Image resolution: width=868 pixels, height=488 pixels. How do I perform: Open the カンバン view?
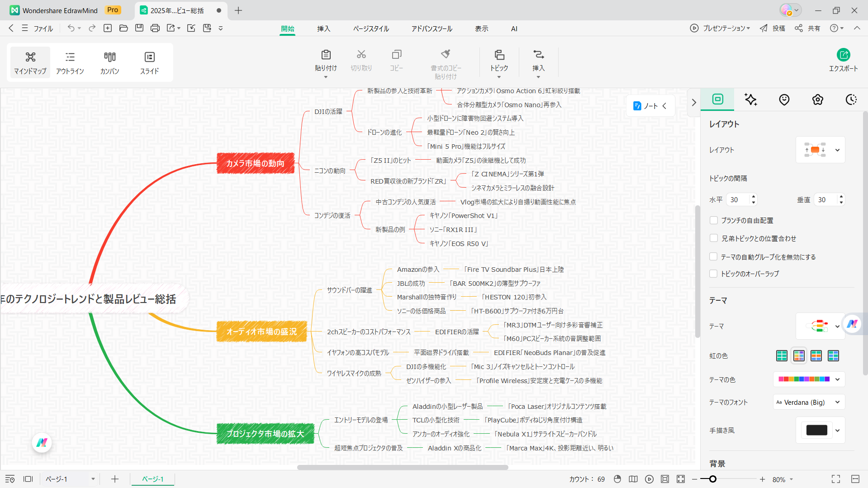point(109,62)
